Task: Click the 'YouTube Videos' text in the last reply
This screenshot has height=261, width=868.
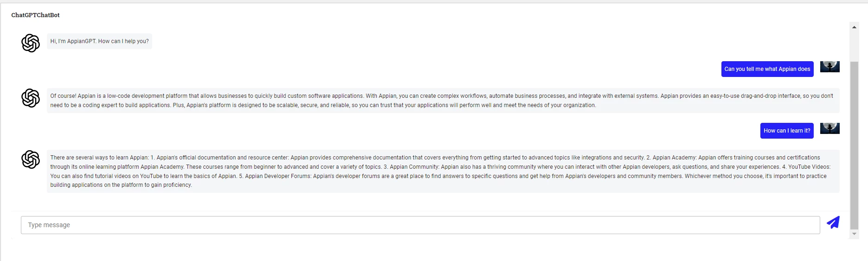Action: (809, 167)
